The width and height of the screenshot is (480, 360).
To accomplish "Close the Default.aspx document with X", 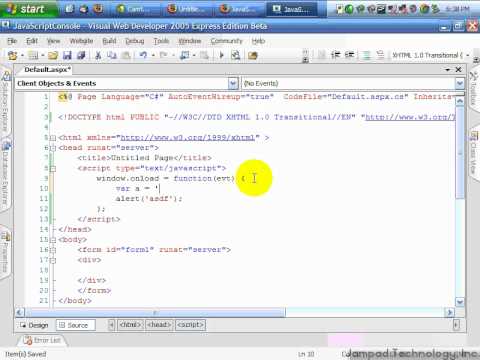I will tap(459, 69).
